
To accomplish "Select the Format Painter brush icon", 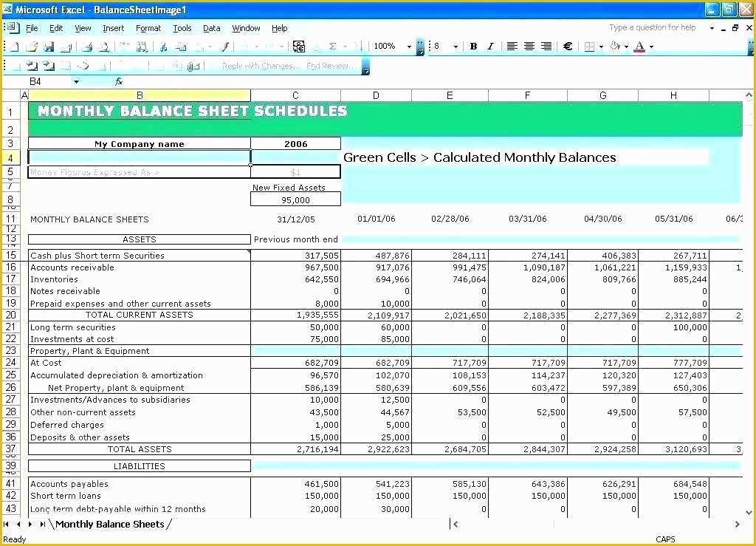I will (224, 47).
